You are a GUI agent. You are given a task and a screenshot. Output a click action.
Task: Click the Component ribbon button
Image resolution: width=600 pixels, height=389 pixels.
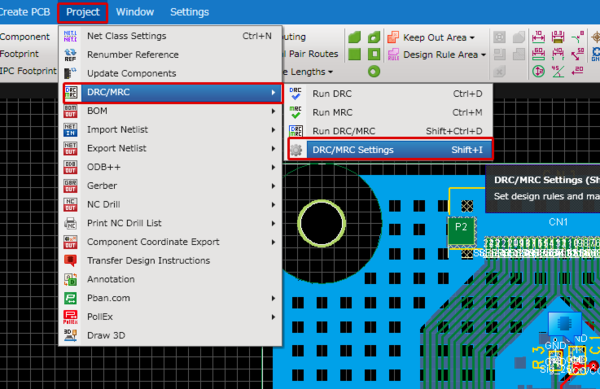pos(25,37)
